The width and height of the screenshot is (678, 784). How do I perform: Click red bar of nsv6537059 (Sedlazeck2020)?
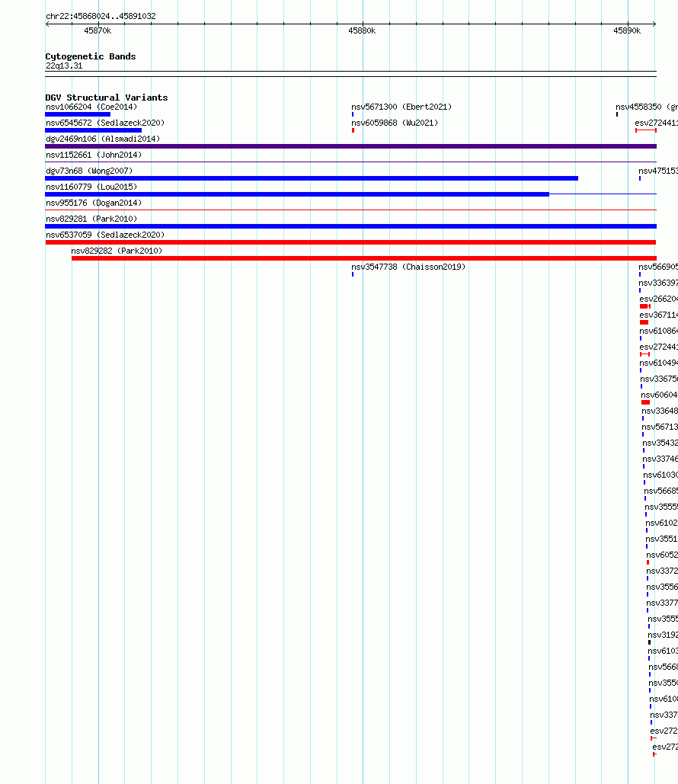(x=350, y=242)
